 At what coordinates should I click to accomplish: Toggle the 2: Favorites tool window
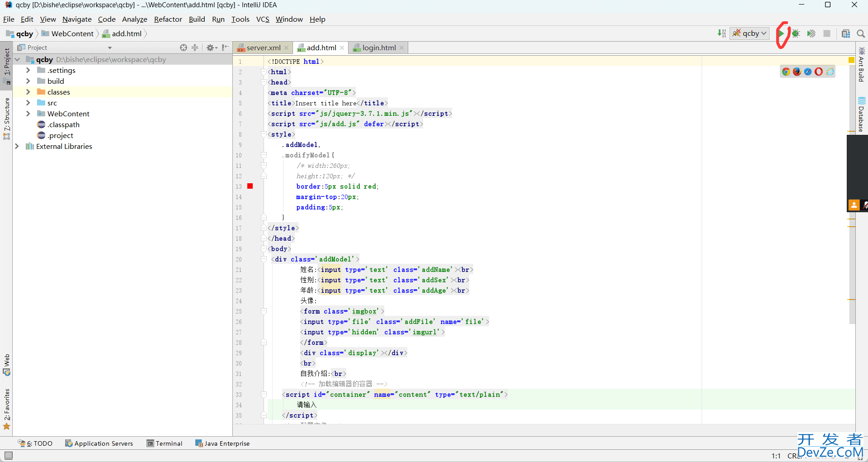coord(7,409)
